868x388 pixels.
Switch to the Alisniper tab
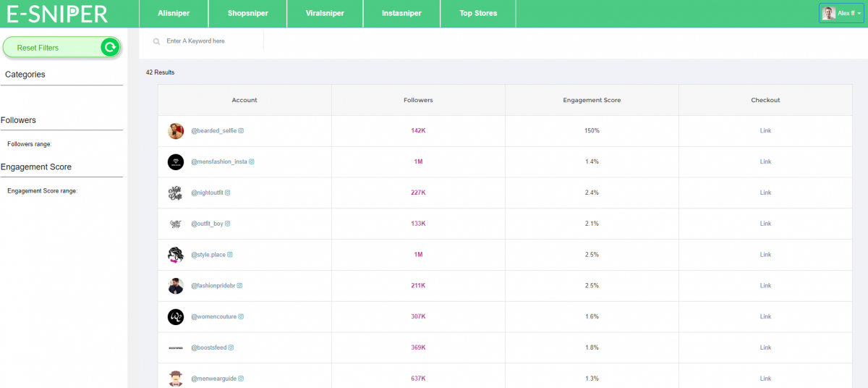[x=174, y=13]
